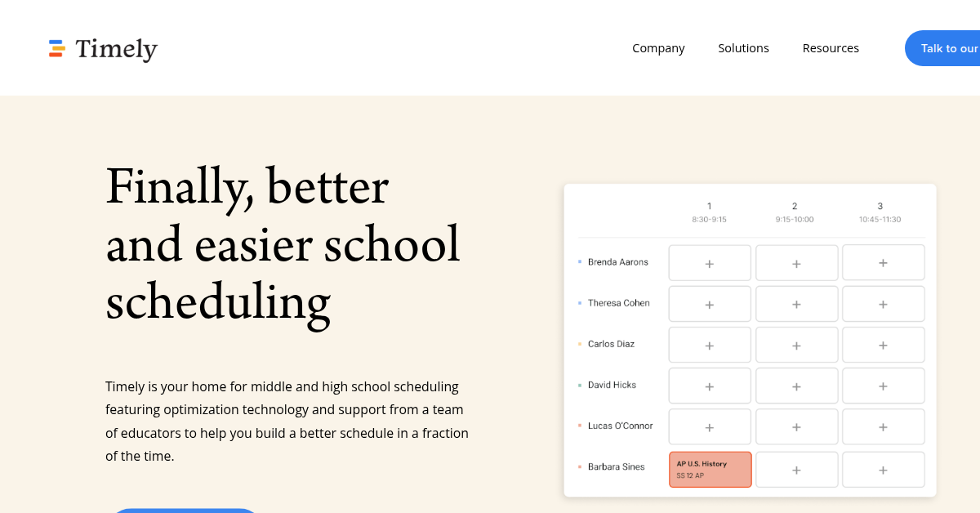Add class for Lucas O'Connor period 2
The width and height of the screenshot is (980, 513).
796,426
